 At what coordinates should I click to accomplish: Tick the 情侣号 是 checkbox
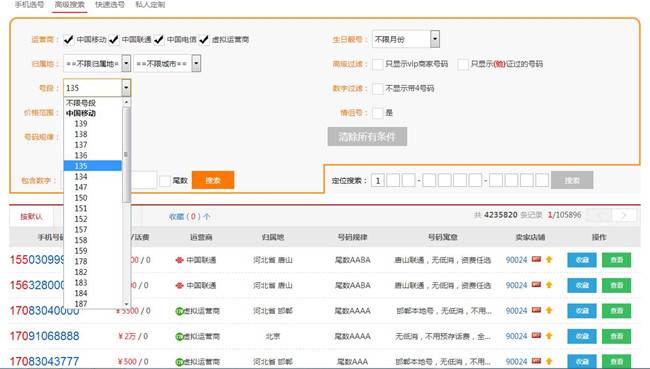point(378,113)
